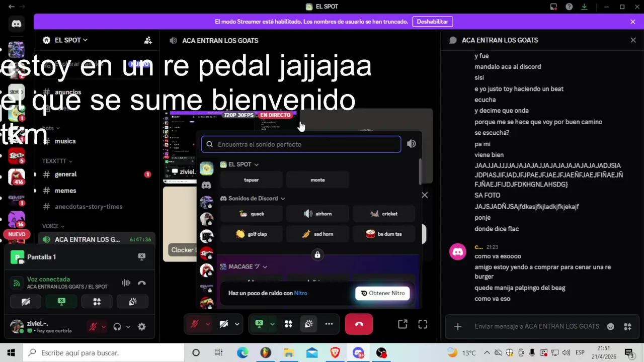Open the anuncios channel
Screen dimensions: 644x362
click(x=96, y=93)
